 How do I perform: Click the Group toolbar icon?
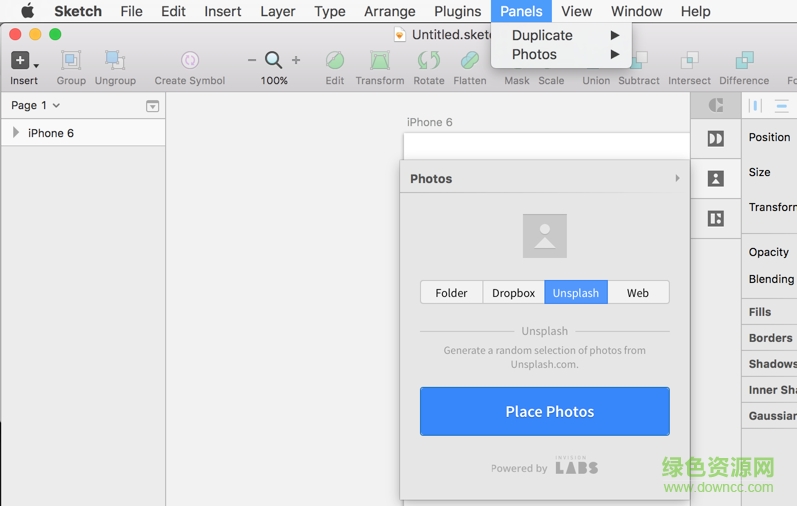[71, 60]
